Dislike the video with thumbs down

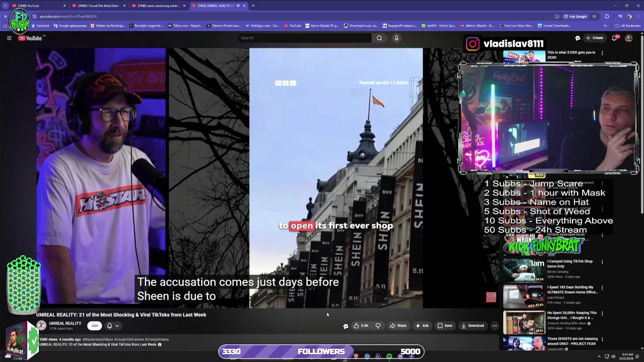click(378, 326)
